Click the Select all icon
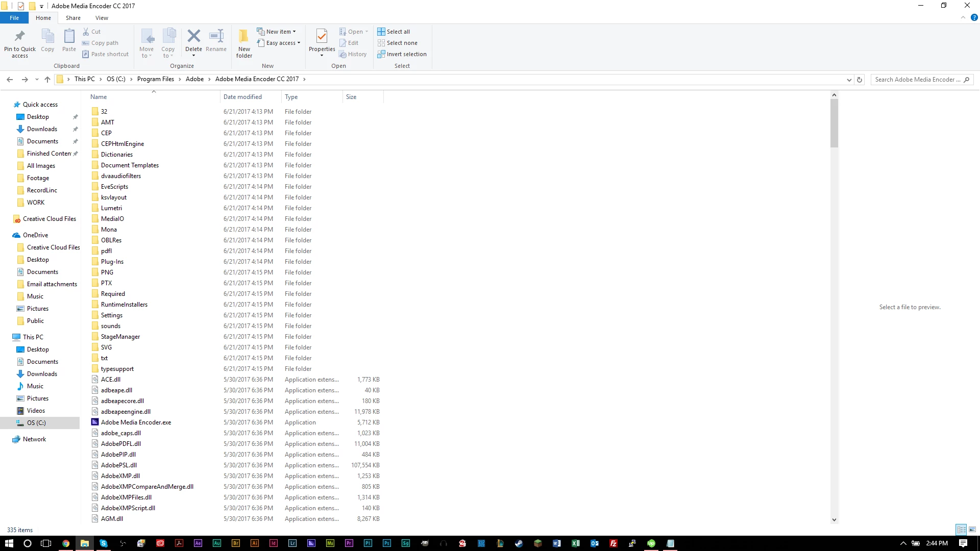 381,32
